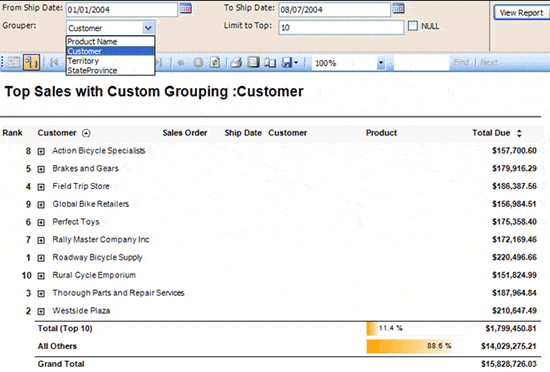Image resolution: width=550 pixels, height=372 pixels.
Task: Click the back to parent report arrow
Action: coord(181,63)
